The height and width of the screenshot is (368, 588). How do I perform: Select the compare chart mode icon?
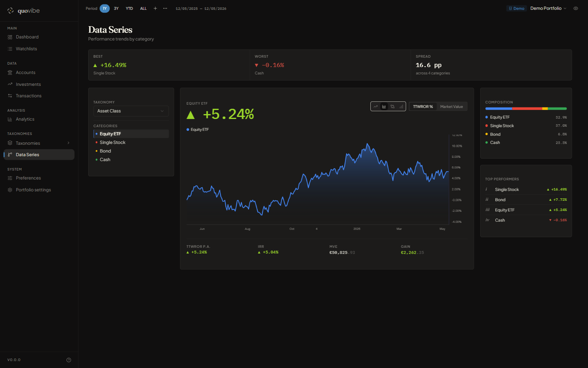click(x=392, y=107)
